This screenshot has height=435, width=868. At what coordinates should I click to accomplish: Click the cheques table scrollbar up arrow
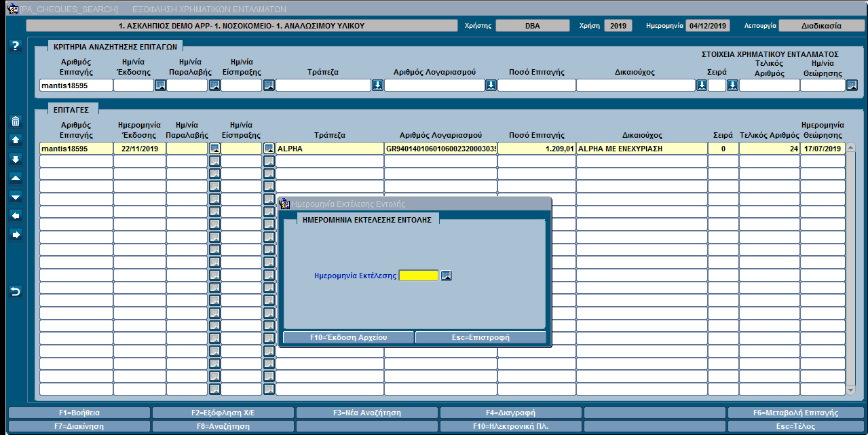(x=851, y=147)
